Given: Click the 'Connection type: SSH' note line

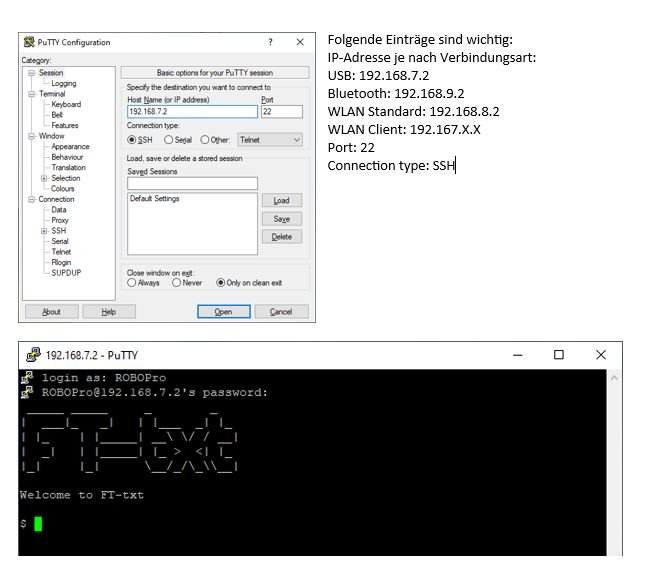Looking at the screenshot, I should coord(391,166).
